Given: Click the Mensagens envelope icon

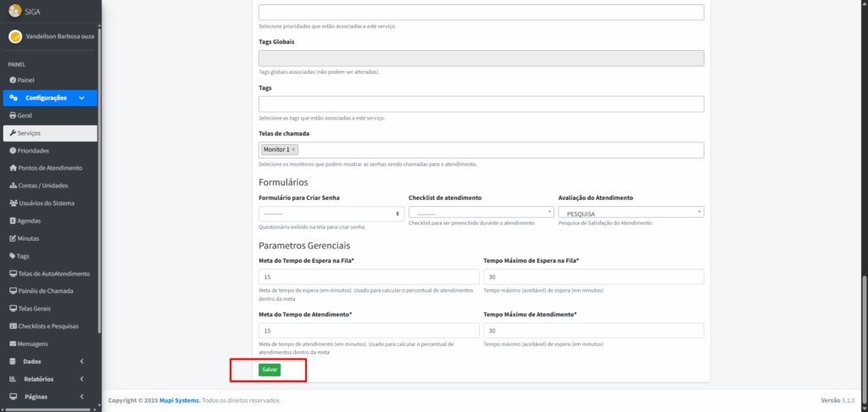Looking at the screenshot, I should click(12, 343).
